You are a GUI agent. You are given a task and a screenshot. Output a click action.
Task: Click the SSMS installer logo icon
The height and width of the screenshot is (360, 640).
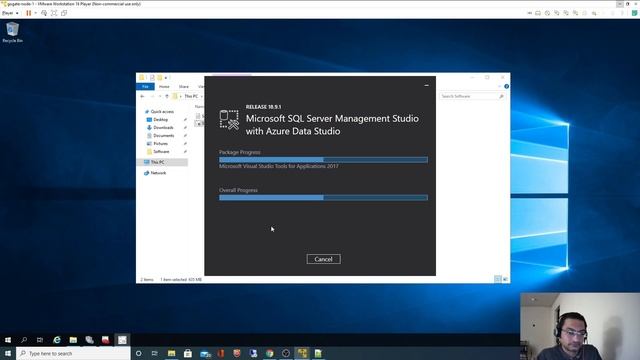pyautogui.click(x=229, y=120)
